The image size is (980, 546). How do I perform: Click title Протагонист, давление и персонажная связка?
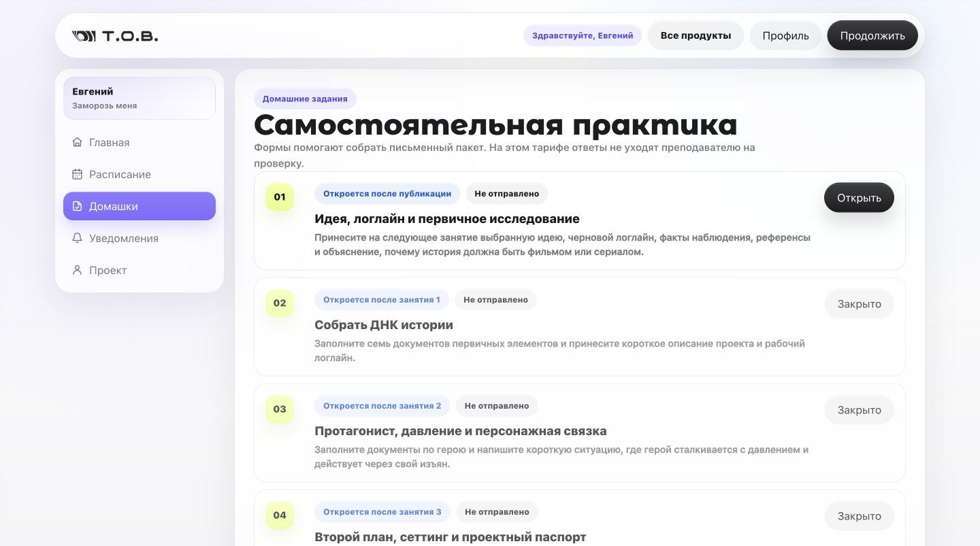coord(461,431)
